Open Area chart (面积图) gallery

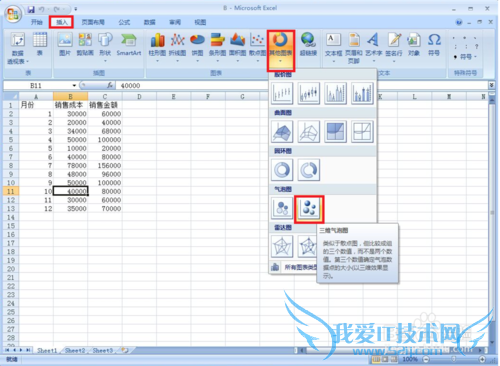pos(237,47)
